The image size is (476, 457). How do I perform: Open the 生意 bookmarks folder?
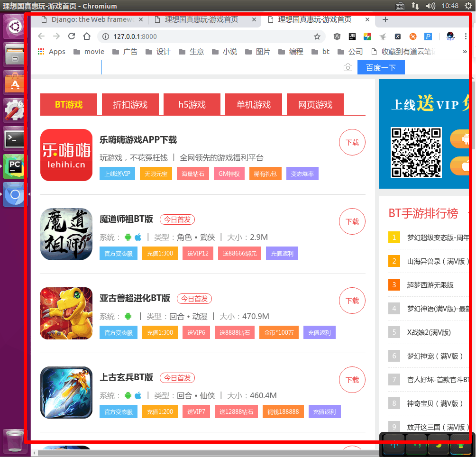pyautogui.click(x=191, y=52)
